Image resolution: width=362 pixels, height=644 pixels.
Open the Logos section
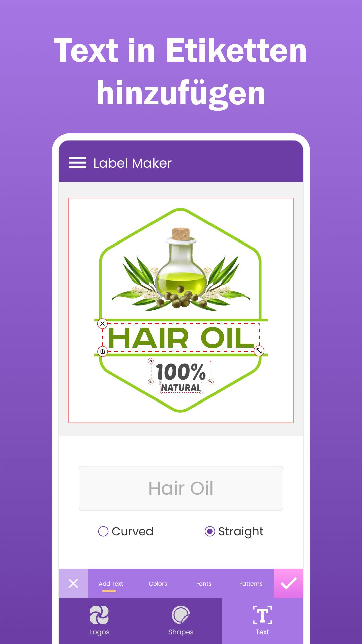coord(99,621)
